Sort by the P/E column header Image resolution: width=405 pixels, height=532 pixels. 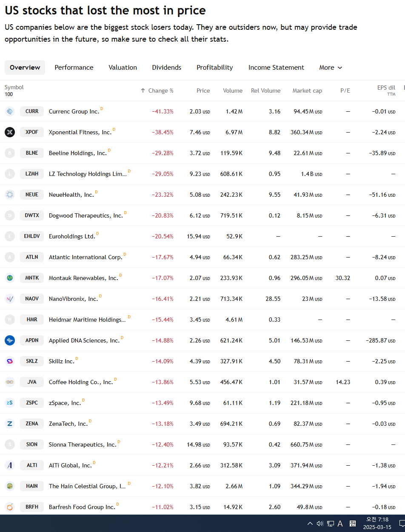point(345,91)
